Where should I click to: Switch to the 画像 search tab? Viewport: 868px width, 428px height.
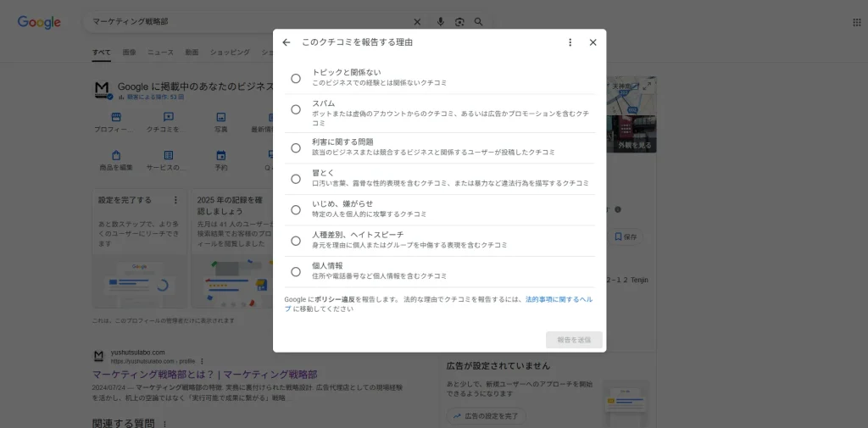coord(129,53)
